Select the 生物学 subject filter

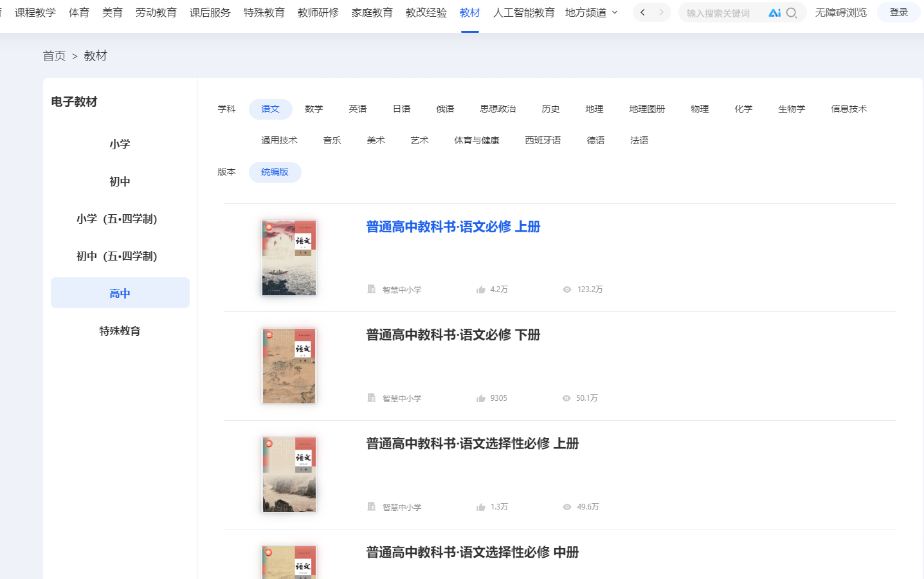pyautogui.click(x=792, y=109)
